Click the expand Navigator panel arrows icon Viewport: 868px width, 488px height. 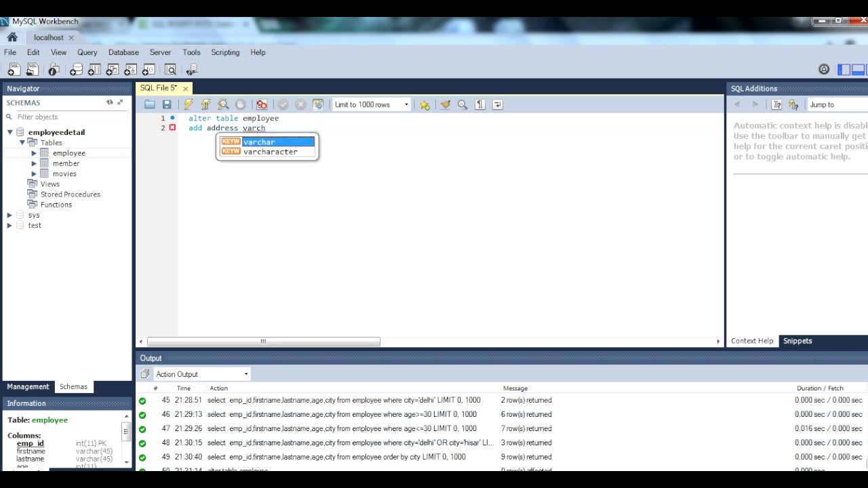click(x=120, y=102)
